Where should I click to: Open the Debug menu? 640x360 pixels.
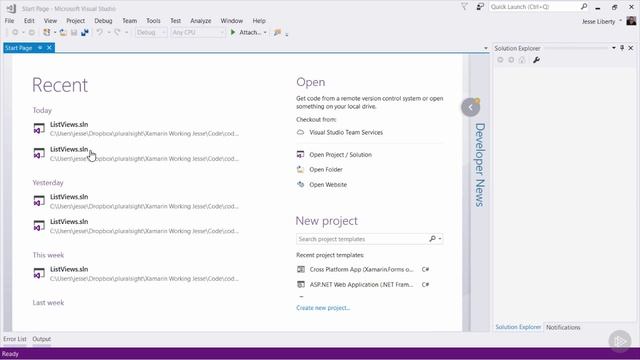(103, 20)
